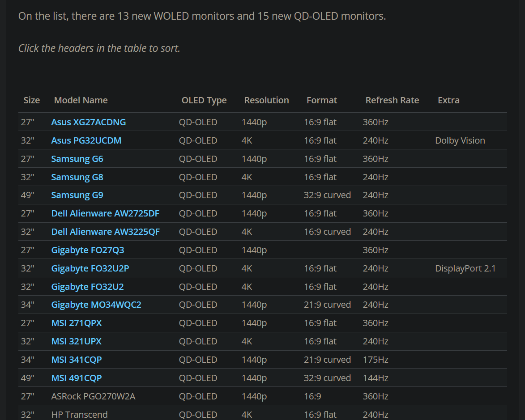Sort the table by Size header
The image size is (525, 420).
(x=31, y=100)
